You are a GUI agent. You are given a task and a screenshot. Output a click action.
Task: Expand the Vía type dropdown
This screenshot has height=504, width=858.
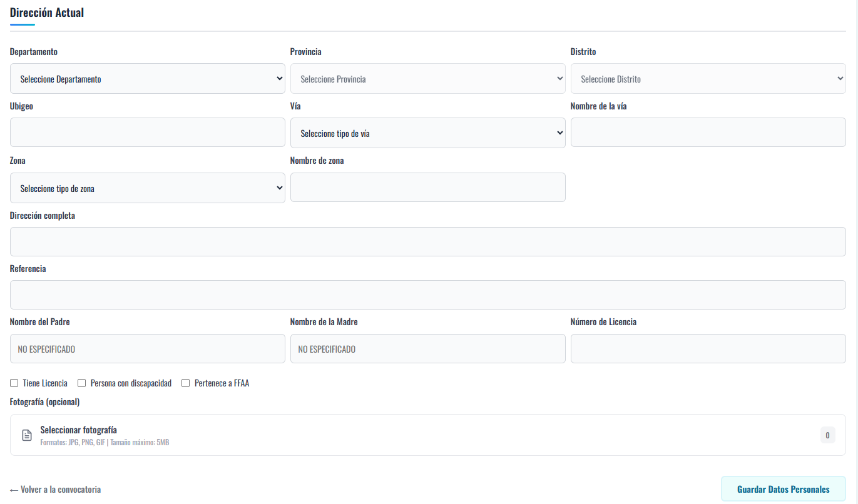click(428, 133)
